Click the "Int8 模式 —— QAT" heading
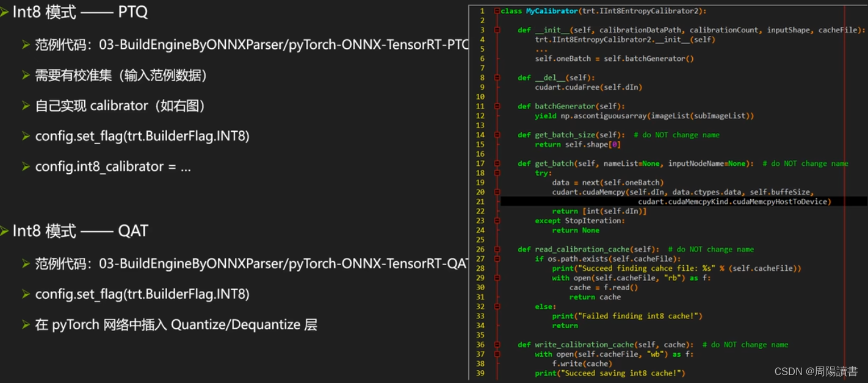868x383 pixels. [81, 231]
